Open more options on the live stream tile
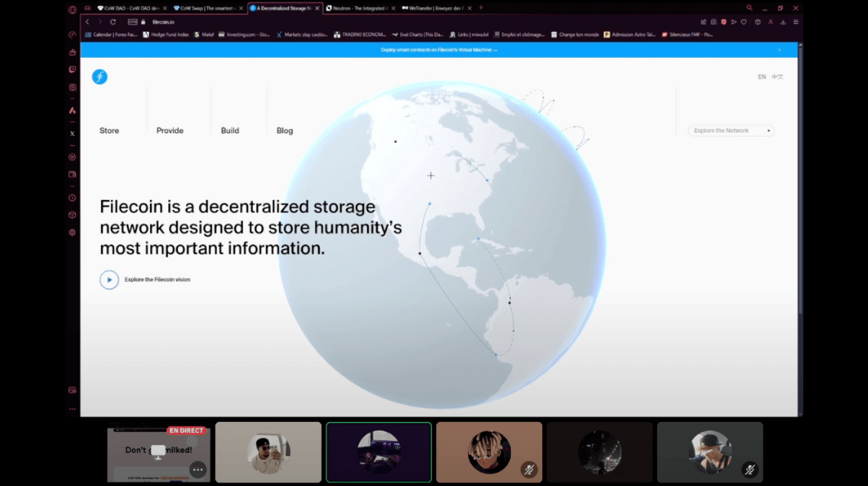The width and height of the screenshot is (868, 486). pyautogui.click(x=197, y=470)
